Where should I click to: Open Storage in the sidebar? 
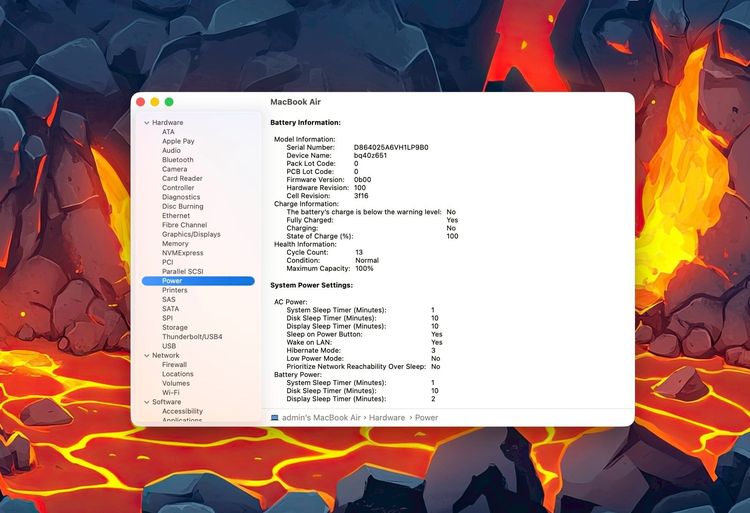click(x=175, y=327)
